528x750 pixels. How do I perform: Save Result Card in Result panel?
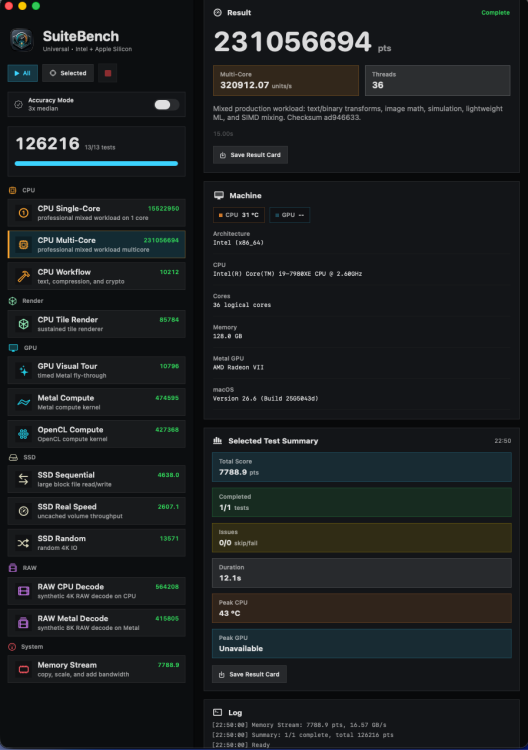point(250,155)
